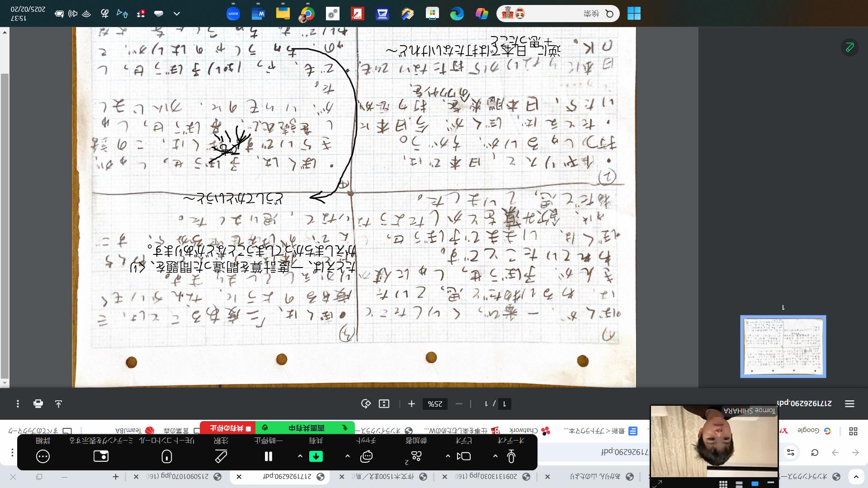Open the PDF viewer sidebar menu icon

tap(849, 404)
